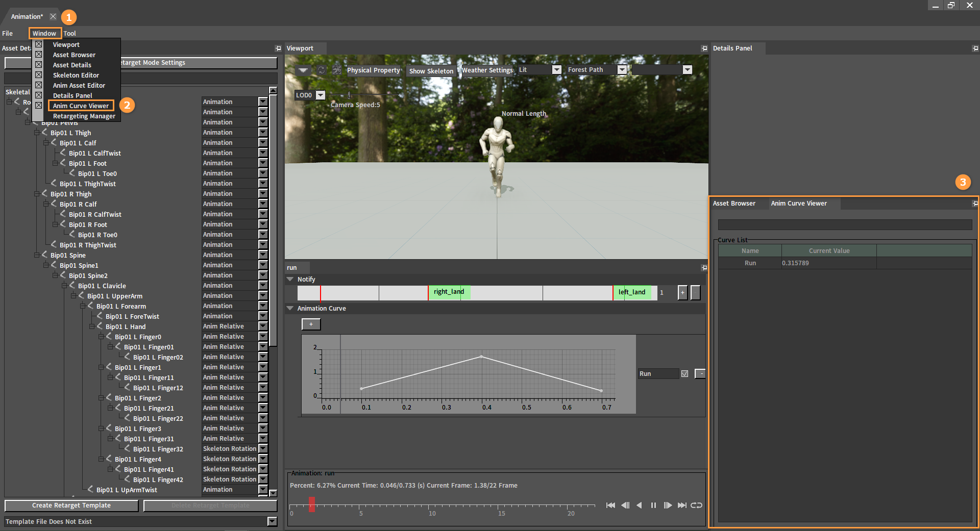Click the viewport refresh icon
This screenshot has width=980, height=531.
coord(322,70)
